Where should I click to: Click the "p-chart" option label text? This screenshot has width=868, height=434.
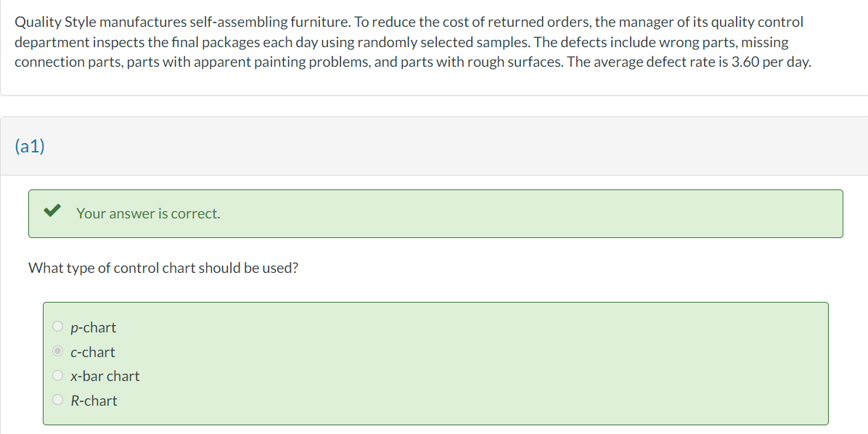[x=93, y=327]
